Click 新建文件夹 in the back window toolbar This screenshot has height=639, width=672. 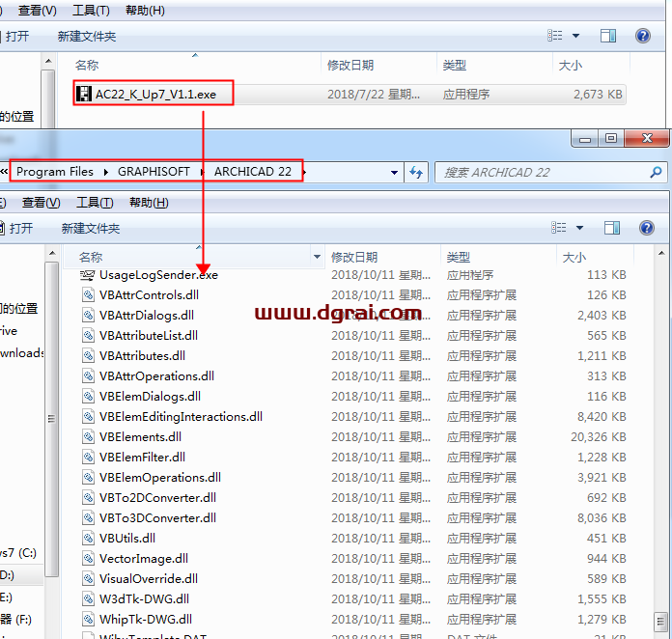87,36
